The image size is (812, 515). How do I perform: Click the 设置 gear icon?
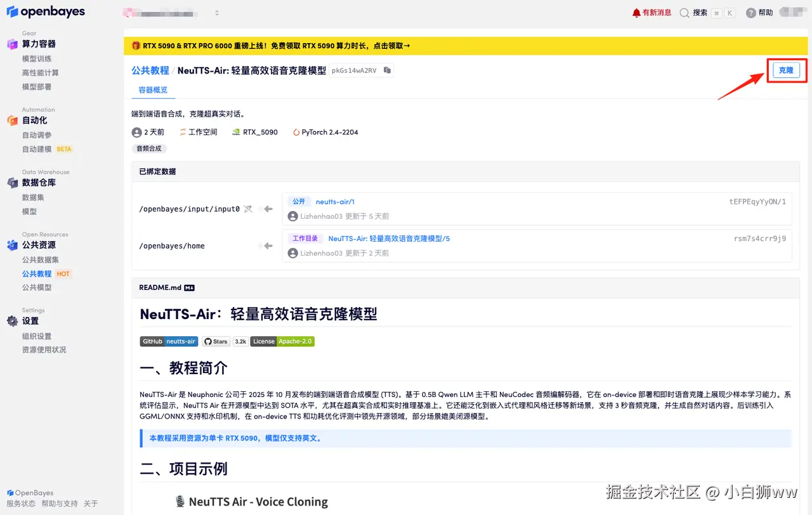(x=12, y=321)
